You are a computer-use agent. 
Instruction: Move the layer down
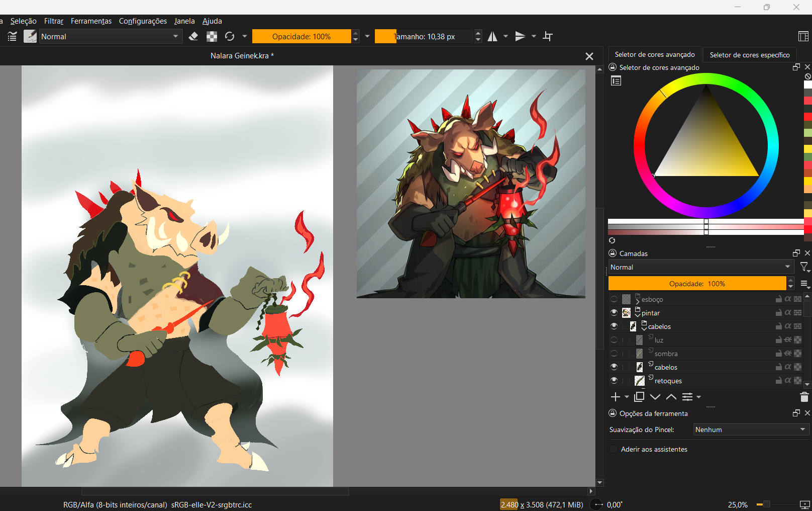pyautogui.click(x=655, y=397)
